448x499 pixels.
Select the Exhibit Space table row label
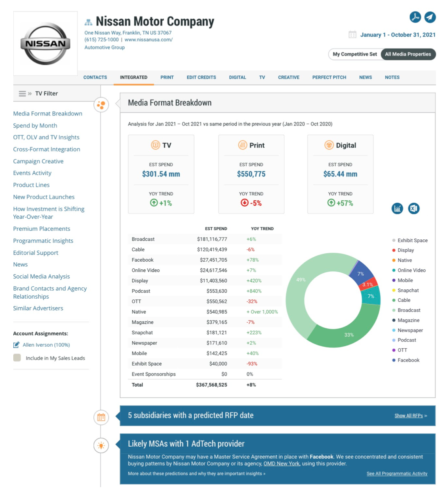tap(146, 364)
